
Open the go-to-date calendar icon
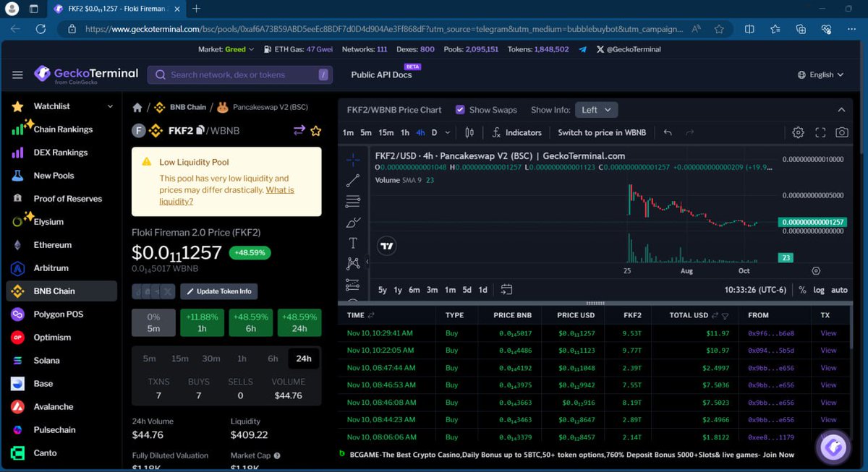pos(506,289)
